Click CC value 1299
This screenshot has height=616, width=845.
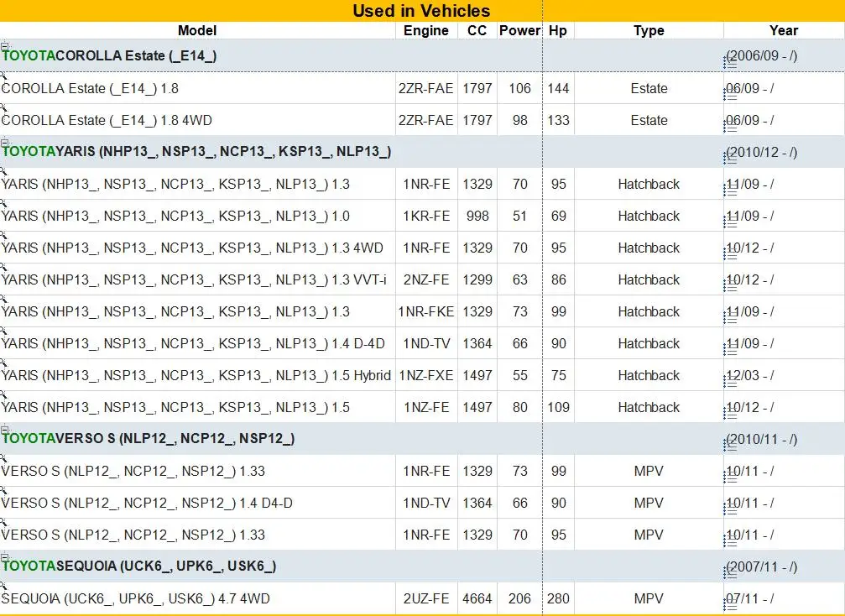[x=477, y=279]
